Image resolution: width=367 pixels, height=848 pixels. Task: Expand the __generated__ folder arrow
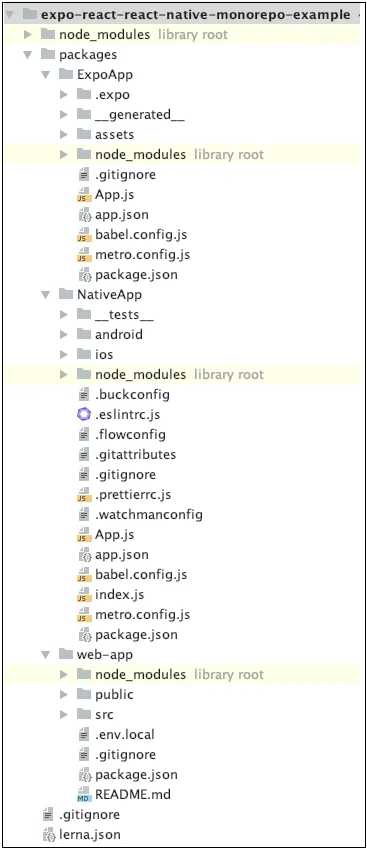point(64,115)
